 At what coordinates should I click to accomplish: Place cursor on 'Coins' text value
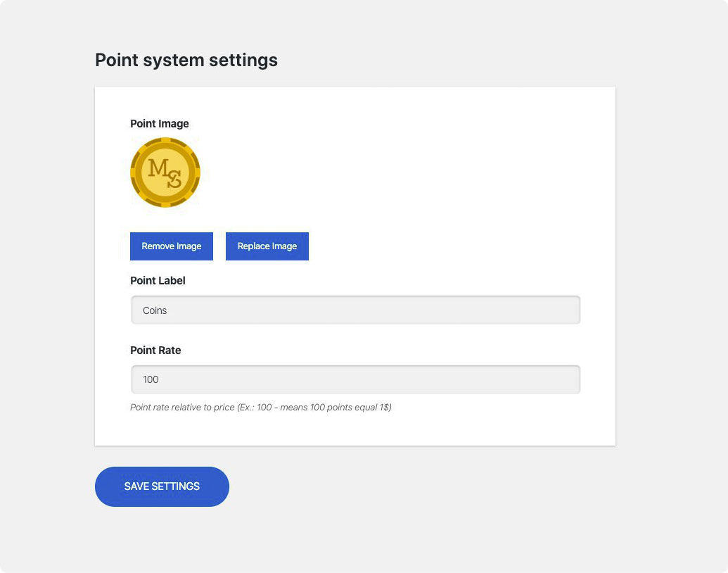coord(155,310)
